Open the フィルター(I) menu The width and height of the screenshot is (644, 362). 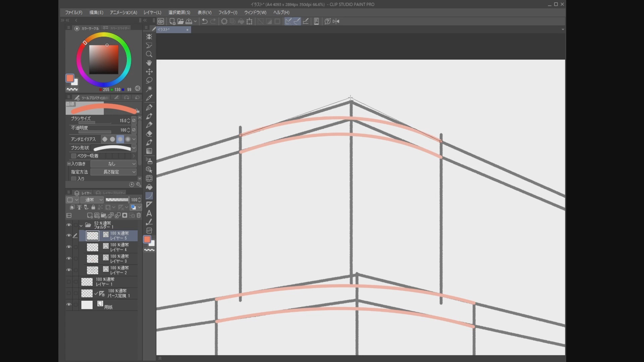[x=228, y=12]
